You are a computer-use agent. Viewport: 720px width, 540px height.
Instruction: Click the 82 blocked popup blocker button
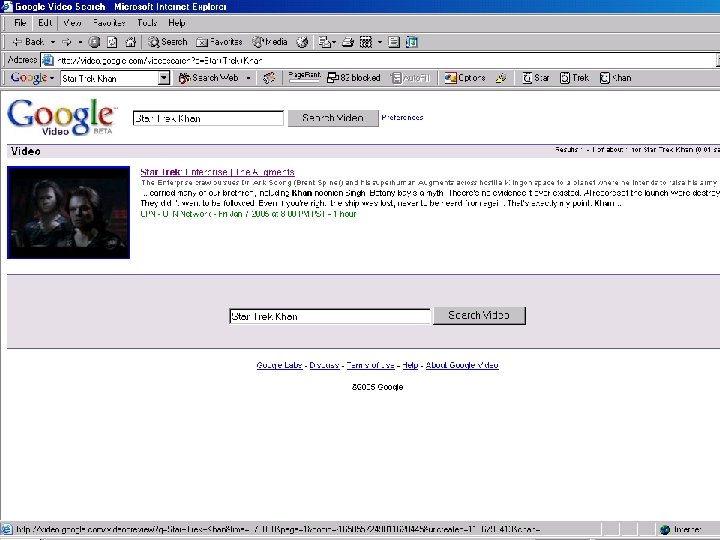pyautogui.click(x=354, y=78)
